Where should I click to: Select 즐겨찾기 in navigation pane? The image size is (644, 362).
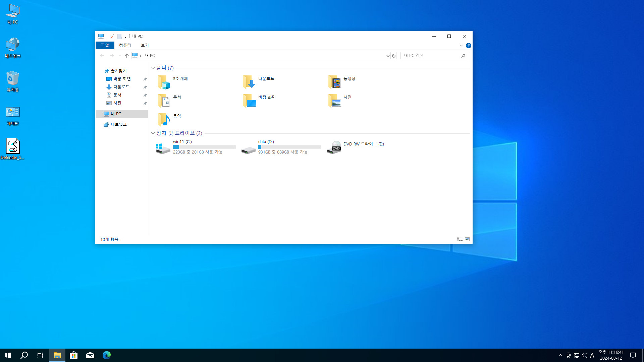(x=115, y=71)
